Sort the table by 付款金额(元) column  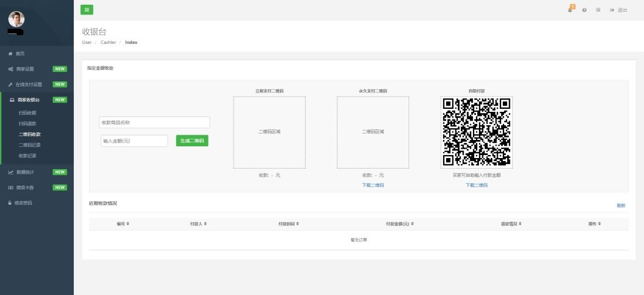[x=400, y=224]
